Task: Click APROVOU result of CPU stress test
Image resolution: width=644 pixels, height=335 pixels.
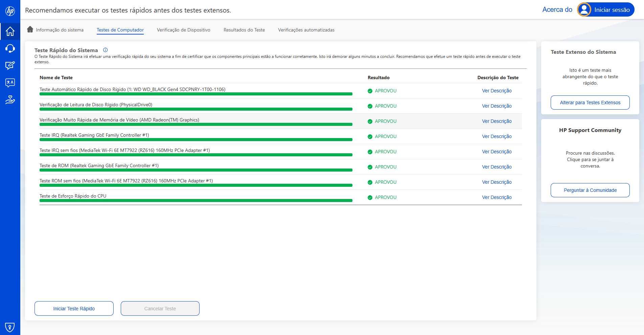Action: [x=386, y=197]
